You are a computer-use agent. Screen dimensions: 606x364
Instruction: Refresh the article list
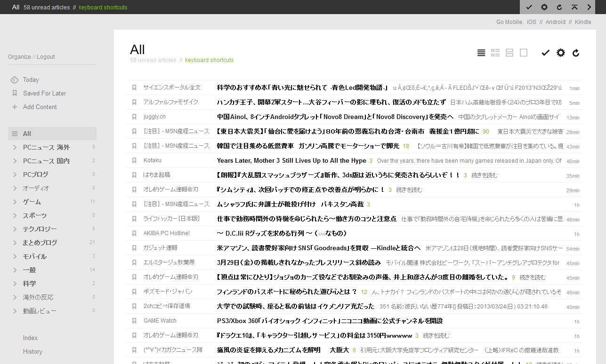pos(576,53)
